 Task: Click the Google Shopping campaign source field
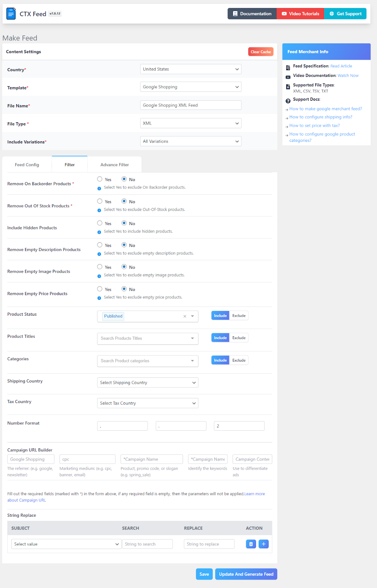[x=31, y=459]
